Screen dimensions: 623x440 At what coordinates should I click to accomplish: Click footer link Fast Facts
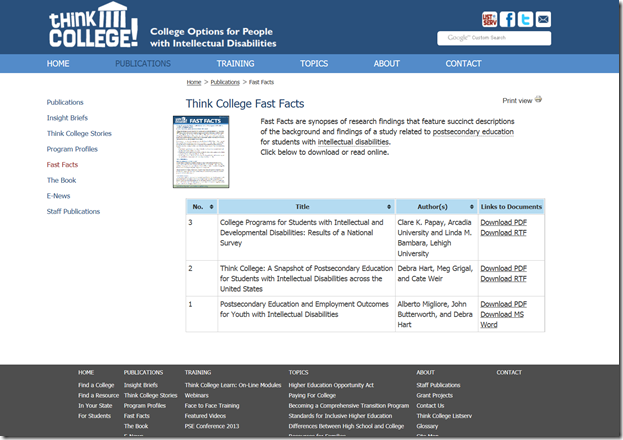pyautogui.click(x=137, y=416)
